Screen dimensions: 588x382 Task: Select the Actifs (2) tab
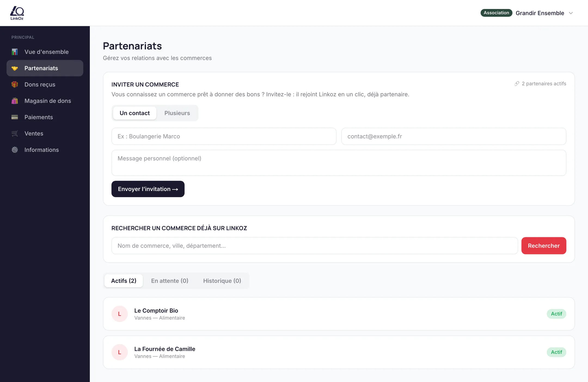(x=124, y=281)
